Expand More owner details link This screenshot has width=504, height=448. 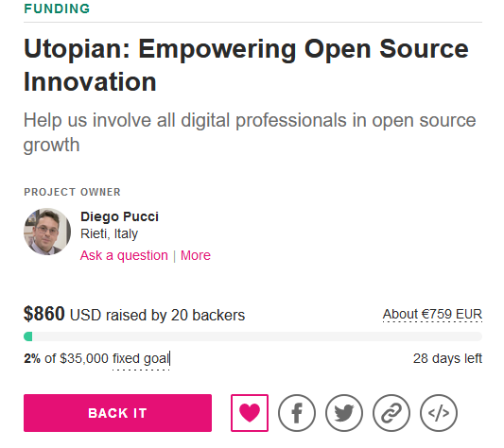(196, 255)
